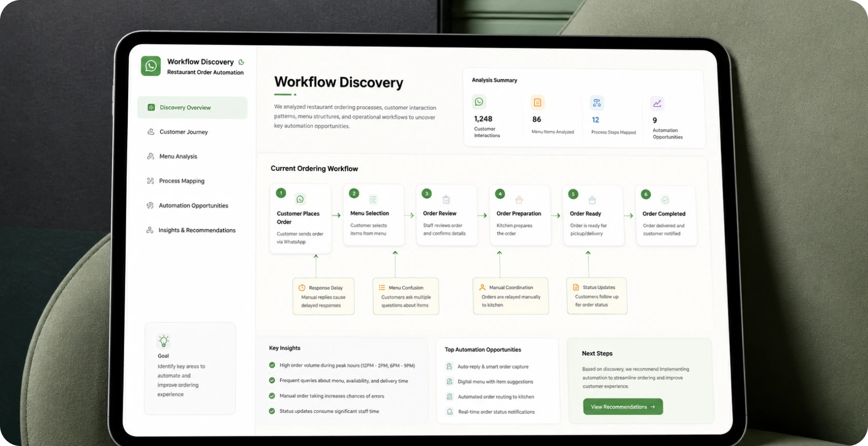Click the 86 Menu Items Analyzed value
This screenshot has width=868, height=446.
tap(537, 119)
